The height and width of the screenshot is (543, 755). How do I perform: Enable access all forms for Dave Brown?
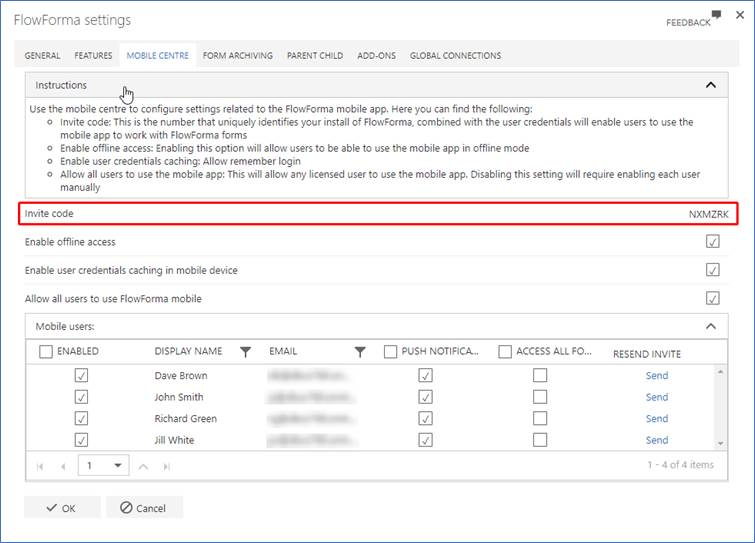[x=540, y=375]
